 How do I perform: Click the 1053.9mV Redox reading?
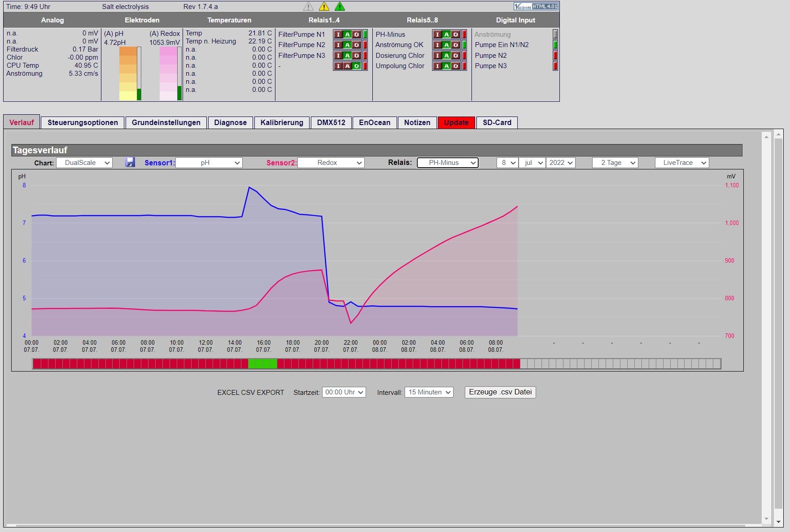165,43
